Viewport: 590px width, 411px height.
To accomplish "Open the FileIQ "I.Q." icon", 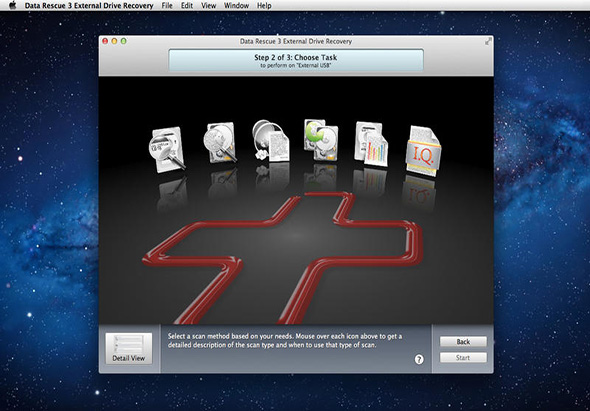I will [423, 151].
